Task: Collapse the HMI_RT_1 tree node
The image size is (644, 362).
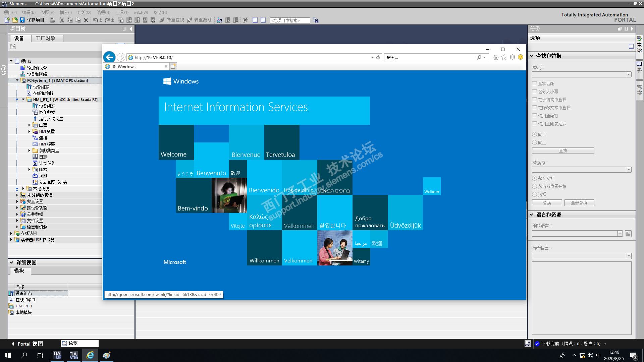Action: (x=23, y=100)
